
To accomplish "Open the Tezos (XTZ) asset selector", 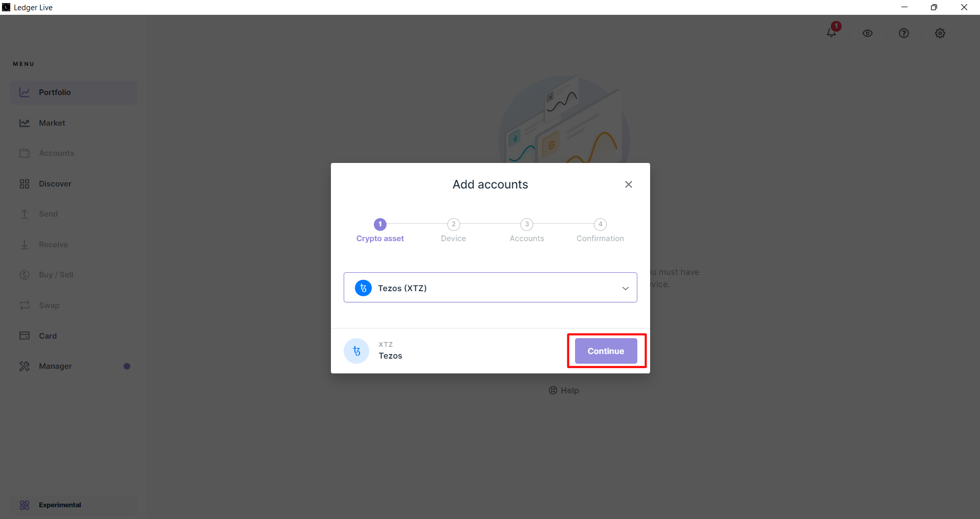I will 490,288.
